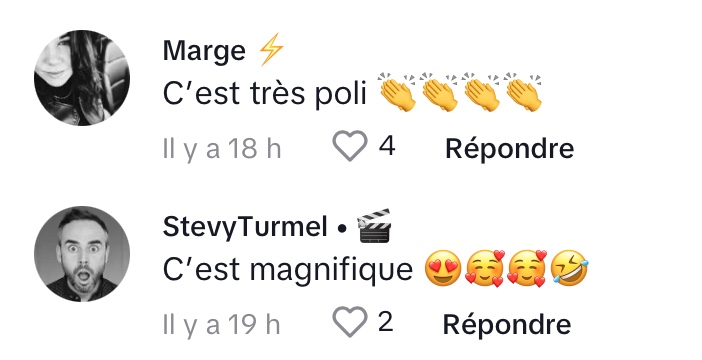This screenshot has height=360, width=702.
Task: Click the heart-eyes emoji in StevyTurmel's comment
Action: click(443, 268)
